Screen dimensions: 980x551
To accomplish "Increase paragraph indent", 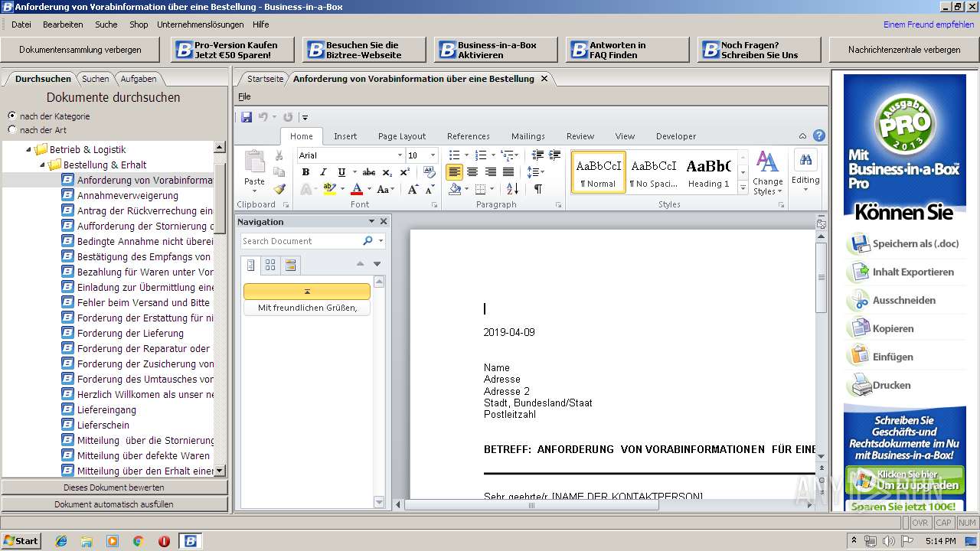I will pos(555,155).
